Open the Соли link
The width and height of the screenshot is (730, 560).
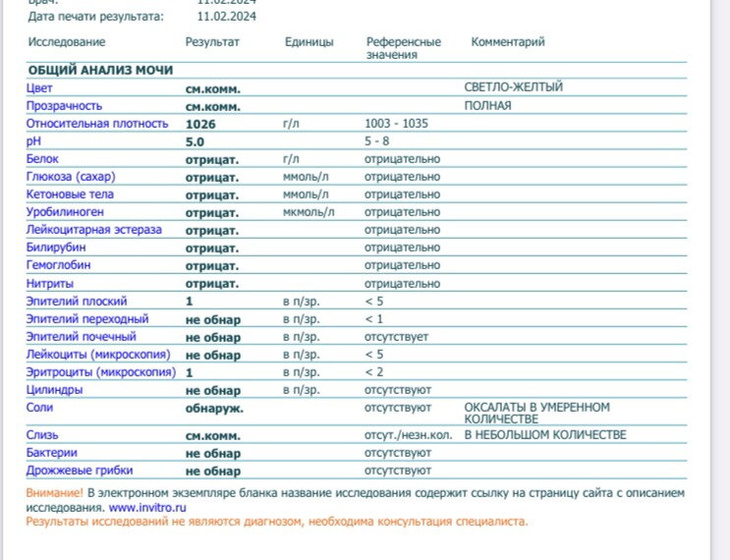tap(40, 407)
